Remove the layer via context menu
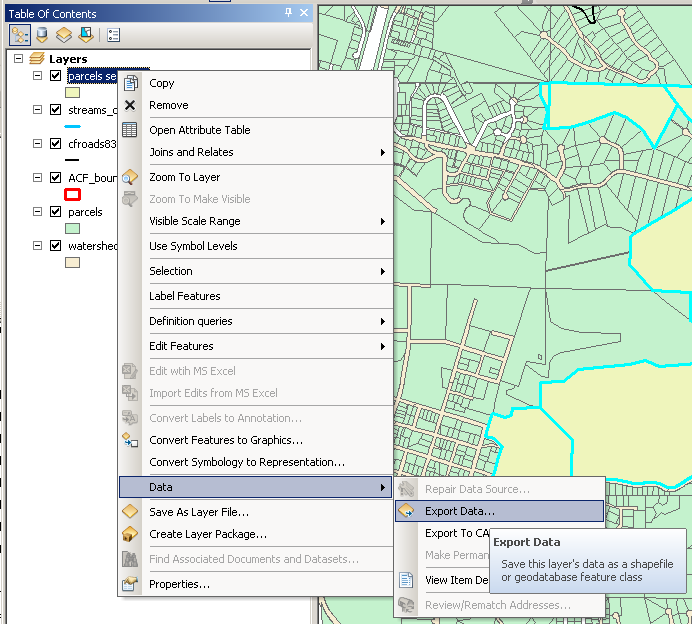692x624 pixels. (x=168, y=105)
